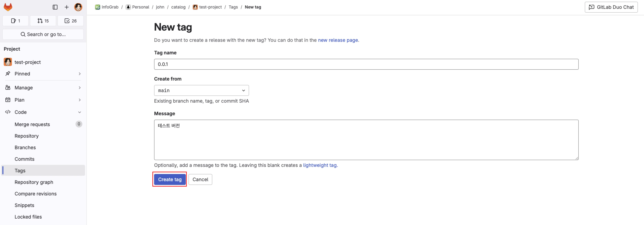Click inside the Tag name field
This screenshot has width=644, height=225.
(x=300, y=64)
